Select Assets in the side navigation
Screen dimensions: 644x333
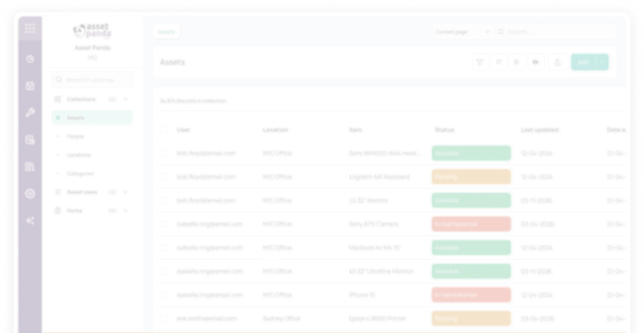[92, 118]
